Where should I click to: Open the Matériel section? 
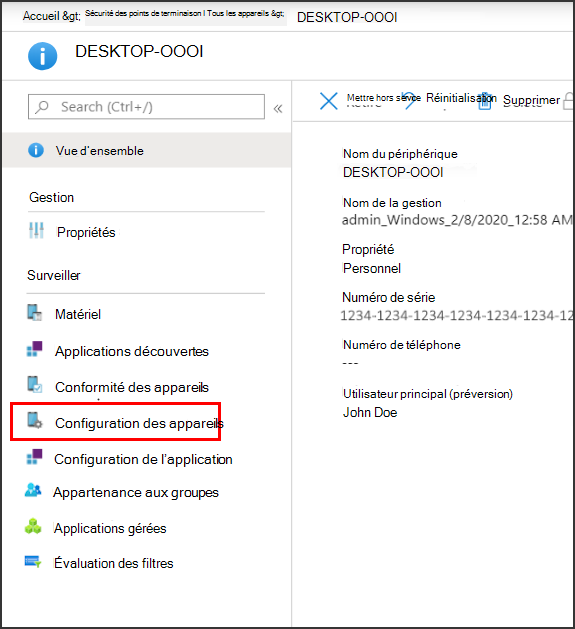coord(78,314)
